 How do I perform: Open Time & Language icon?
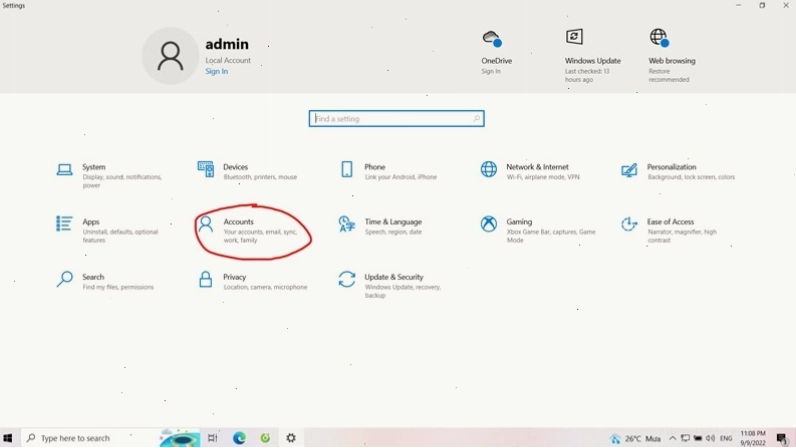pos(347,224)
